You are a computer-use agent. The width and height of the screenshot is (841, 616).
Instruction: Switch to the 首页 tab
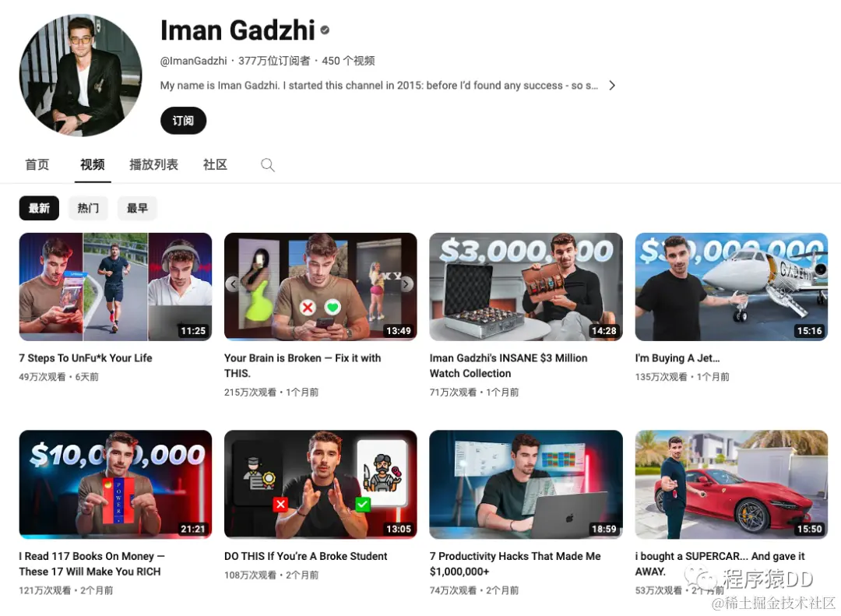click(37, 164)
